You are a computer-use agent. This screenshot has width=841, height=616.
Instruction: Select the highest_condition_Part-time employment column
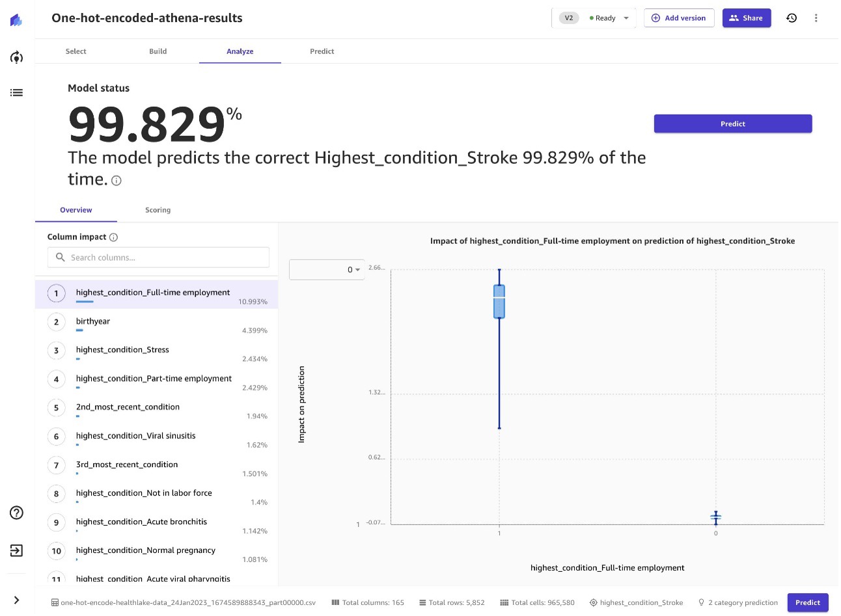[x=156, y=381]
